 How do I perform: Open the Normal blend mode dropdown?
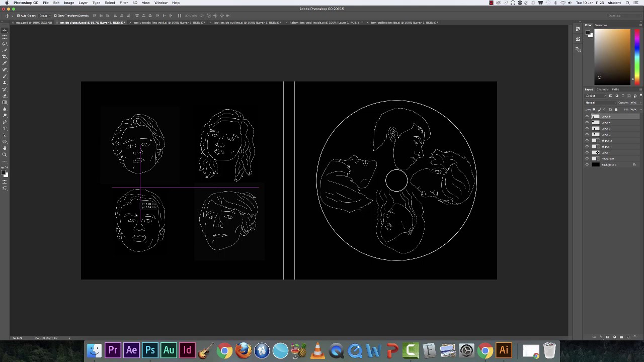coord(601,103)
